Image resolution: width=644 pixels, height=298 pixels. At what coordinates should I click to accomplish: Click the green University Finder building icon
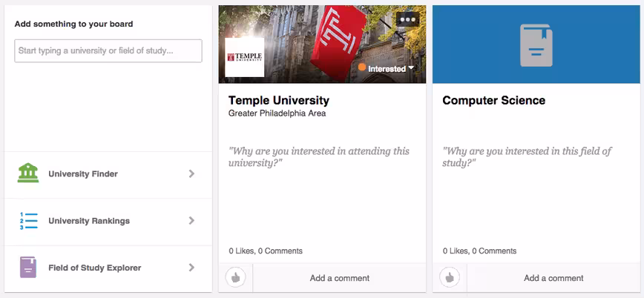(28, 173)
